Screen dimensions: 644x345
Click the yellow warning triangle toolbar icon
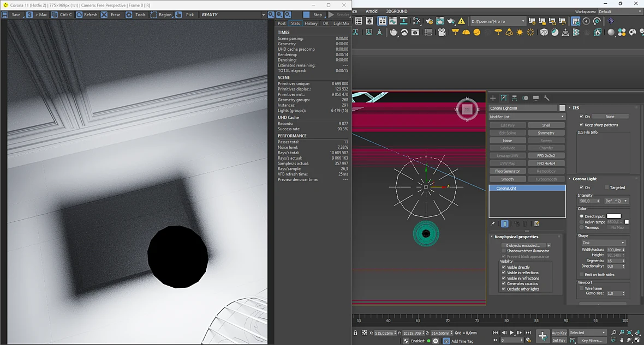click(x=462, y=21)
